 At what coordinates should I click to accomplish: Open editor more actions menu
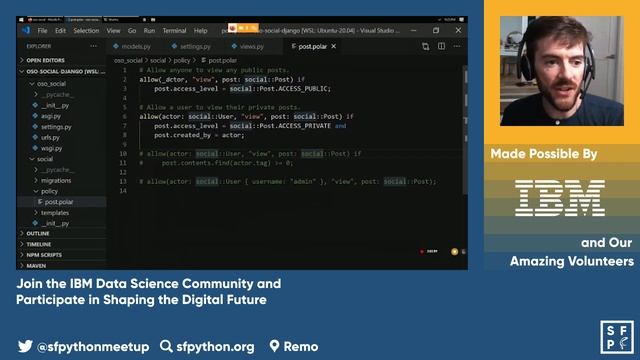click(457, 46)
